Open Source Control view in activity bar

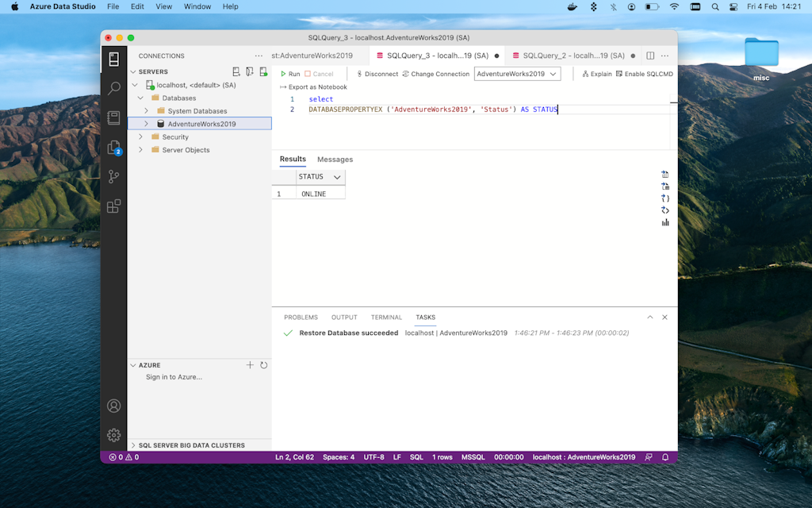(114, 176)
